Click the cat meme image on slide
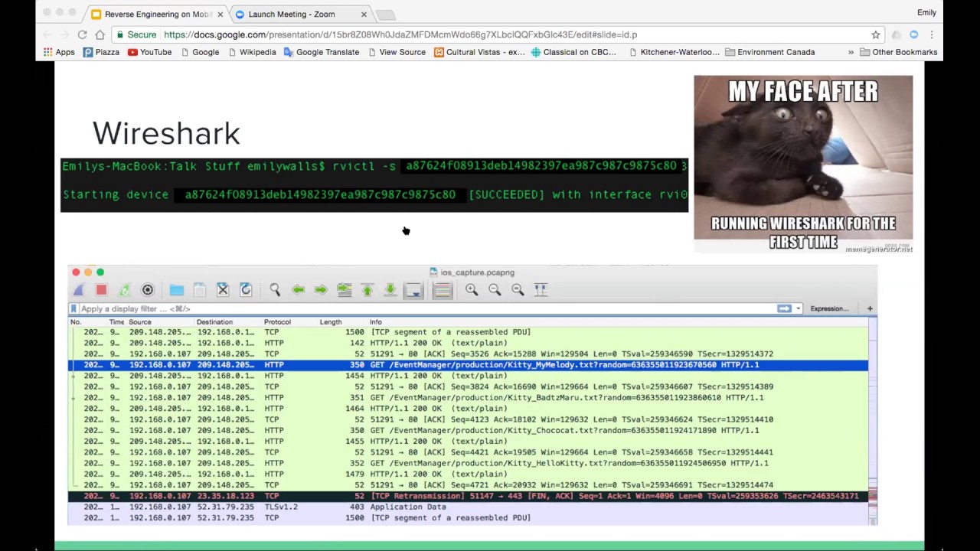 tap(803, 164)
